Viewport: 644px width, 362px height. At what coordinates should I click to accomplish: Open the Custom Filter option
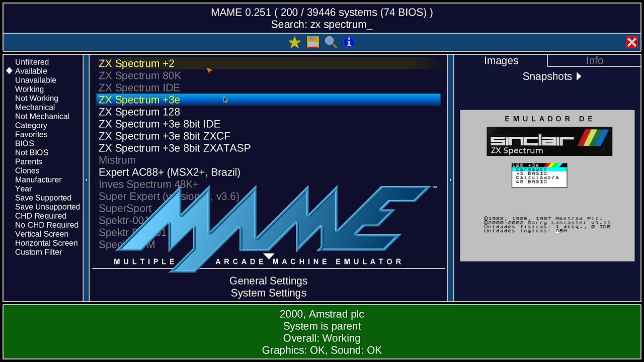(x=39, y=252)
